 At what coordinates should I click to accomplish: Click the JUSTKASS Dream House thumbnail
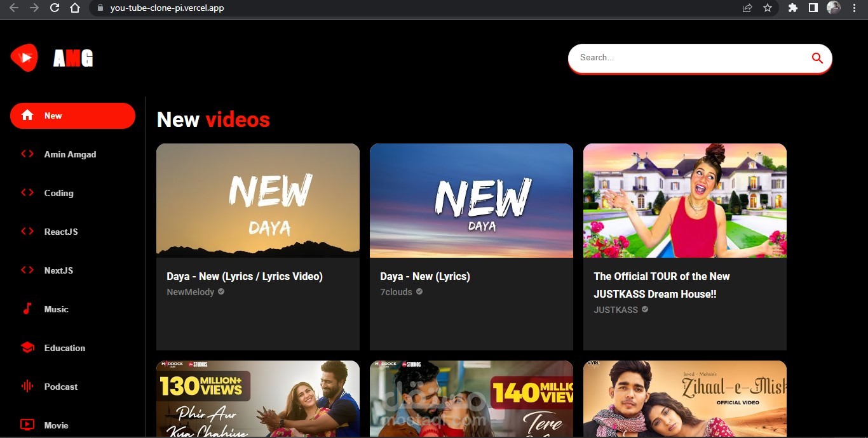(x=684, y=200)
